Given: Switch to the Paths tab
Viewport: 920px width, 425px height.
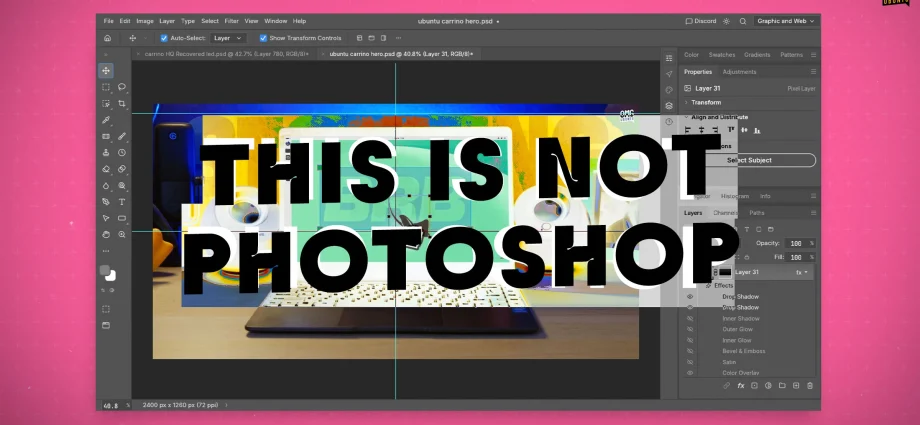Looking at the screenshot, I should point(757,213).
